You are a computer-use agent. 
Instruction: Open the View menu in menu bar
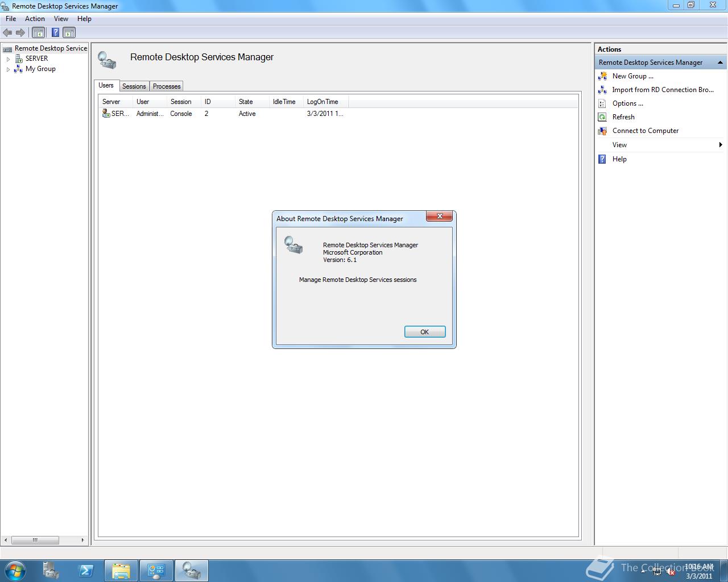(x=61, y=19)
